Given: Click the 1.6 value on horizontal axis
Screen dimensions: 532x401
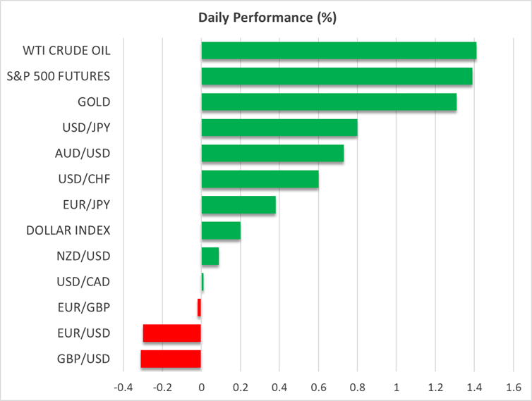Looking at the screenshot, I should 513,388.
